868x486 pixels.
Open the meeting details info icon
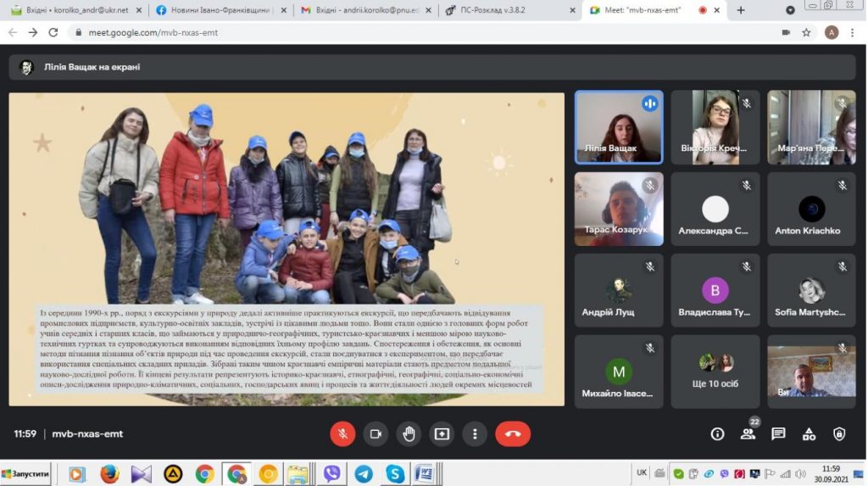pyautogui.click(x=717, y=433)
